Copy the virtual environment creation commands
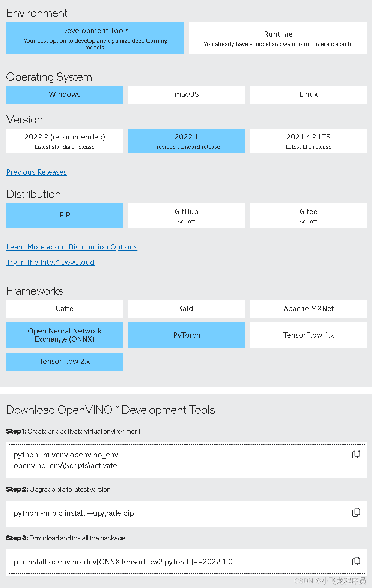 coord(356,454)
